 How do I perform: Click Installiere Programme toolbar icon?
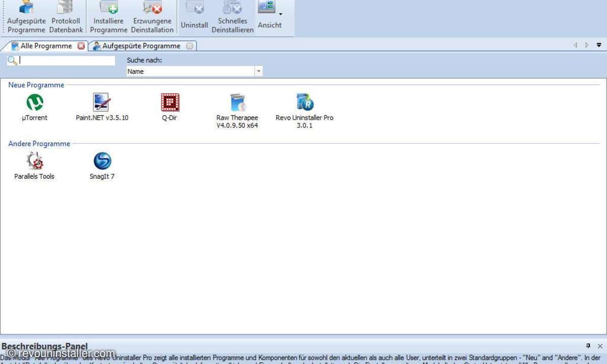(109, 17)
